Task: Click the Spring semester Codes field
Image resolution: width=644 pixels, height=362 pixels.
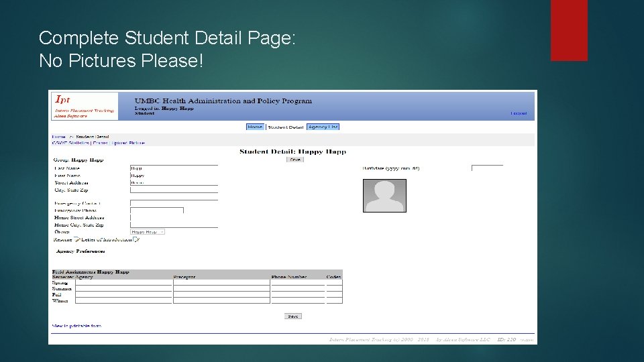Action: point(334,282)
